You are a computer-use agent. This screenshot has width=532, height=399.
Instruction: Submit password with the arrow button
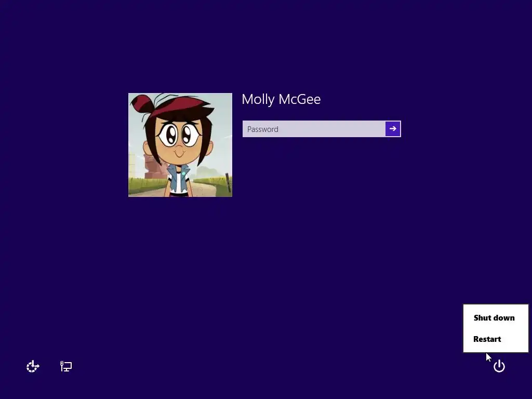click(x=393, y=129)
